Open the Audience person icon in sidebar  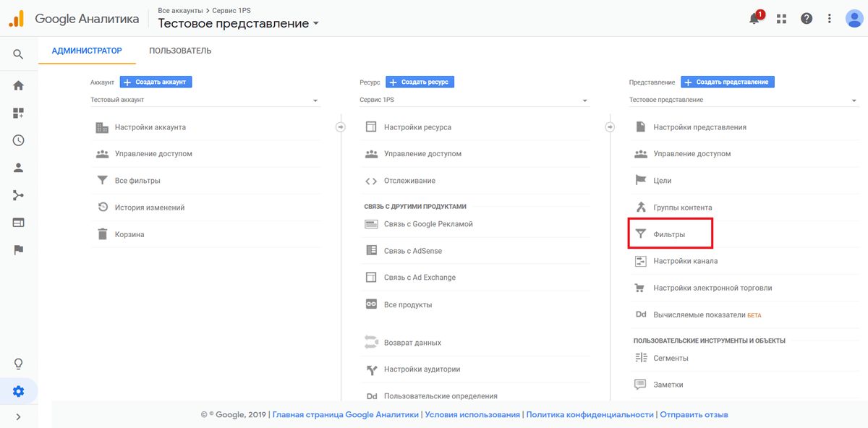[18, 168]
